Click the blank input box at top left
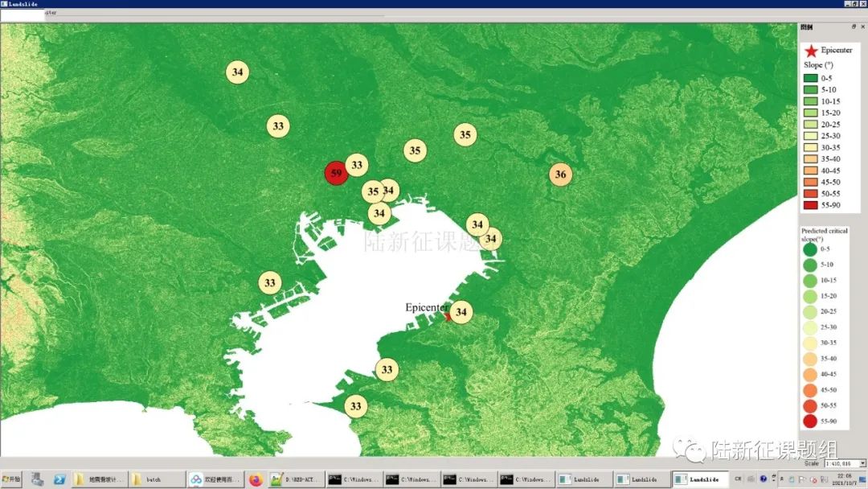This screenshot has height=489, width=868. click(x=22, y=14)
